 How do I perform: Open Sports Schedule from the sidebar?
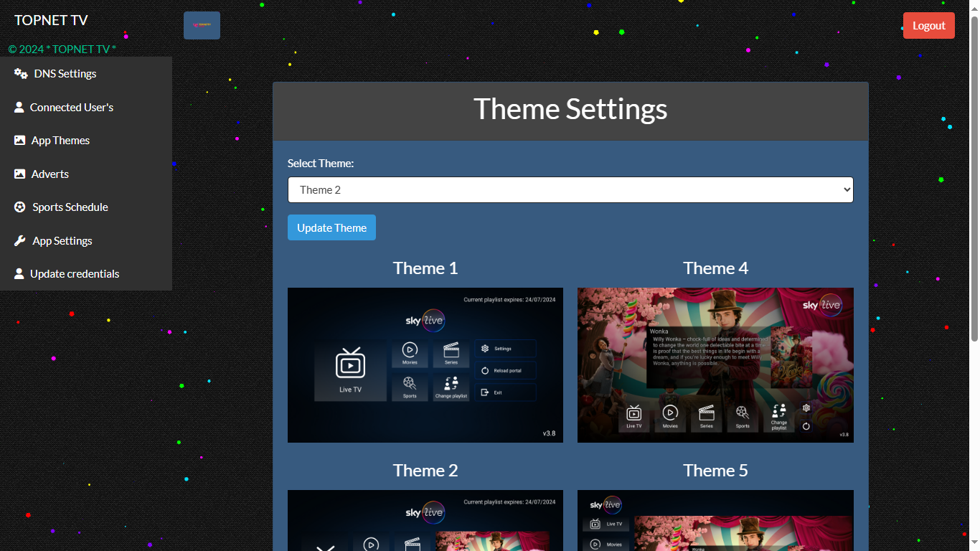point(86,207)
